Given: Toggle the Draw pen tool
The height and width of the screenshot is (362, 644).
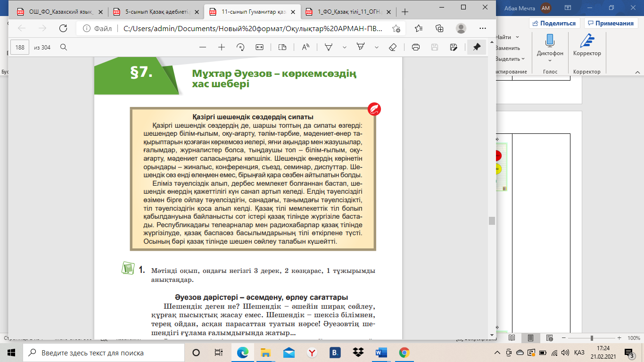Looking at the screenshot, I should pos(329,47).
